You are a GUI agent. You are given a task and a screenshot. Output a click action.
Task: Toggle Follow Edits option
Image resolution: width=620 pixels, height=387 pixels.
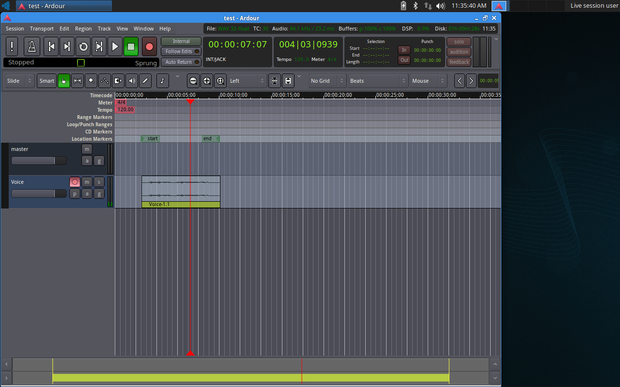[x=181, y=51]
